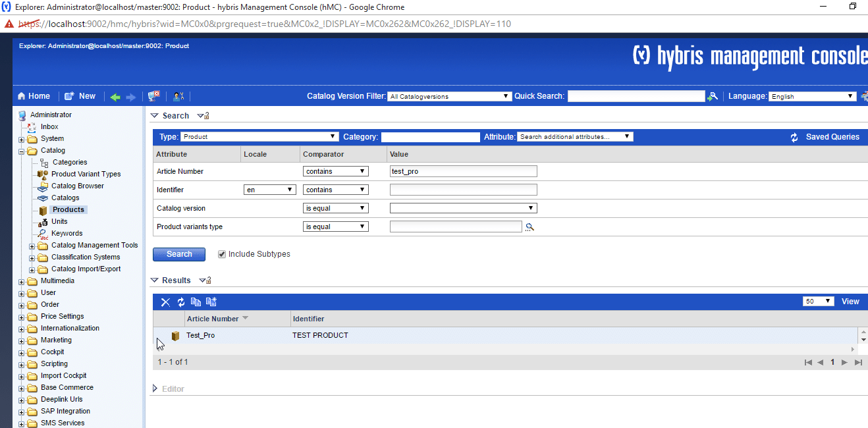Click the close session monitor icon
The height and width of the screenshot is (428, 868).
click(153, 96)
